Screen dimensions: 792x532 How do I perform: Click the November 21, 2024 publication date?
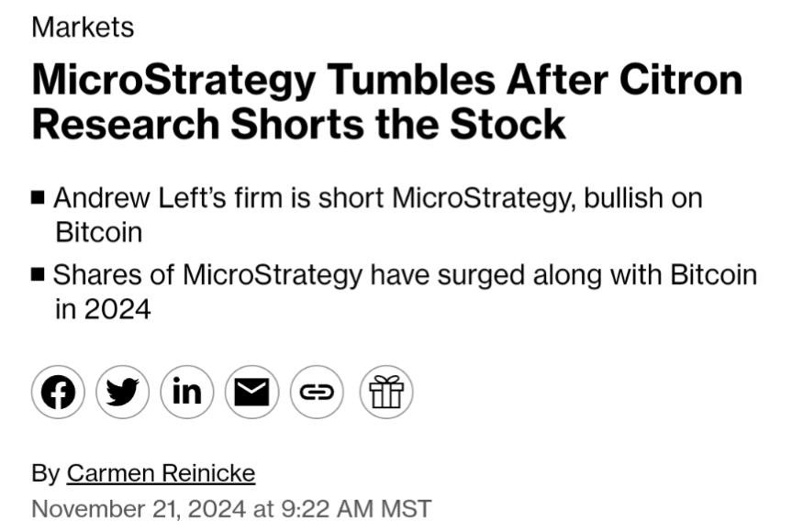tap(139, 509)
